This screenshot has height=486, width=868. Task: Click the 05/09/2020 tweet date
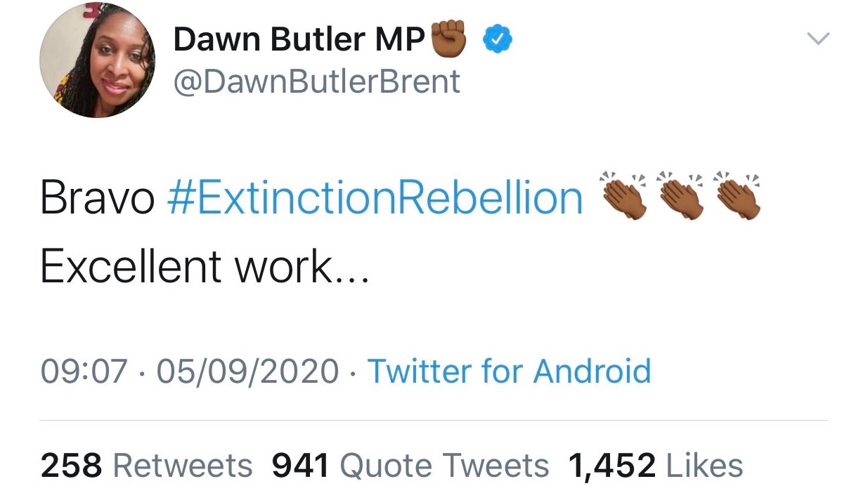[x=247, y=371]
